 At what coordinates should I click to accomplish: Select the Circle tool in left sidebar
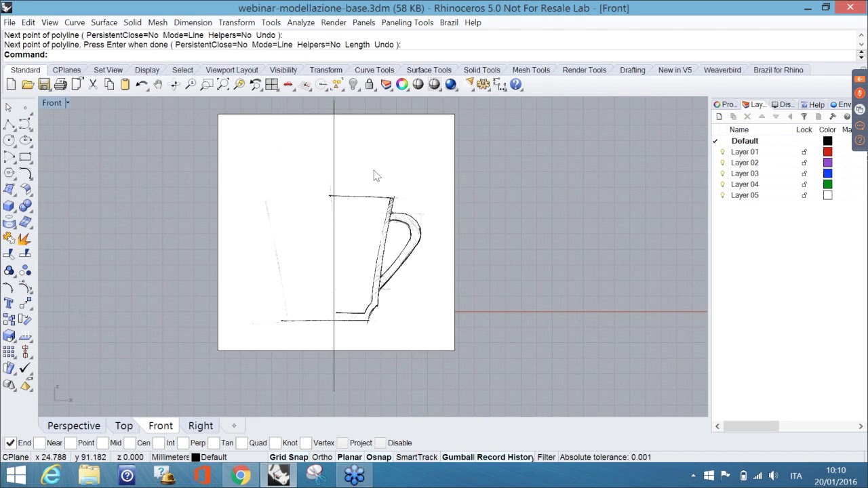click(x=9, y=140)
